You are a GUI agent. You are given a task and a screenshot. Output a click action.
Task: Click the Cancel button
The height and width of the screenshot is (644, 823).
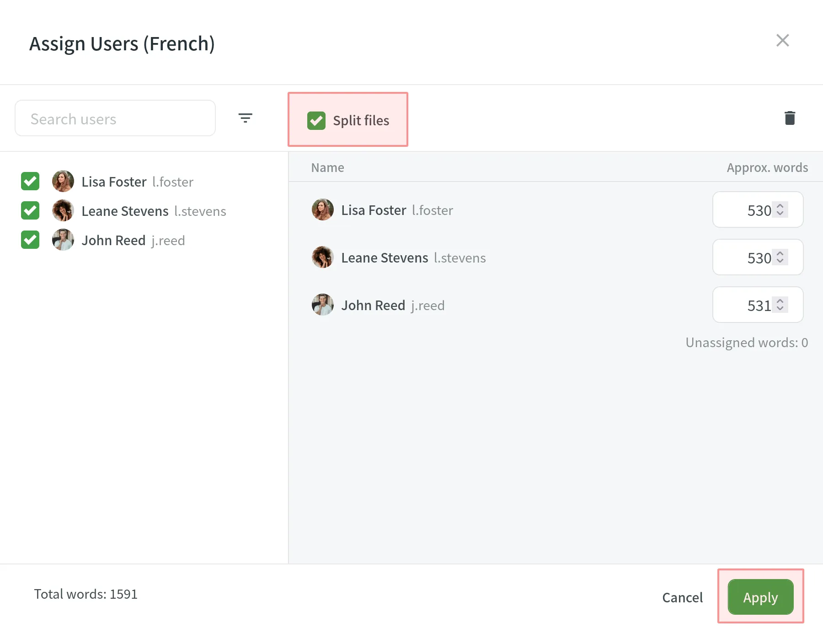(x=682, y=597)
